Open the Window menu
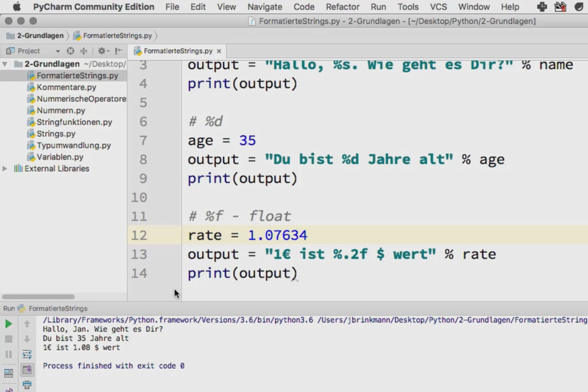This screenshot has width=588, height=392. 474,7
